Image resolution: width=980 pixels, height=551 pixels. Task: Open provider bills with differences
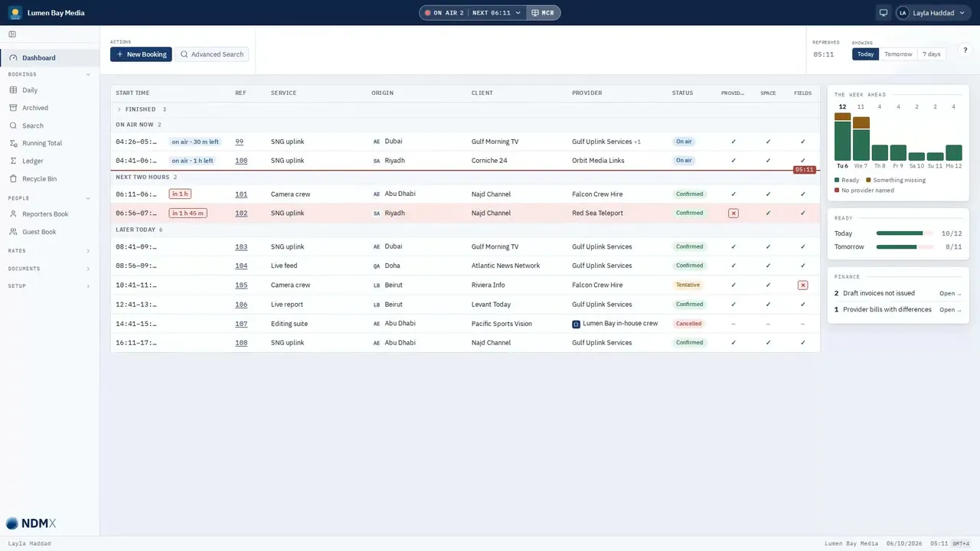(950, 310)
